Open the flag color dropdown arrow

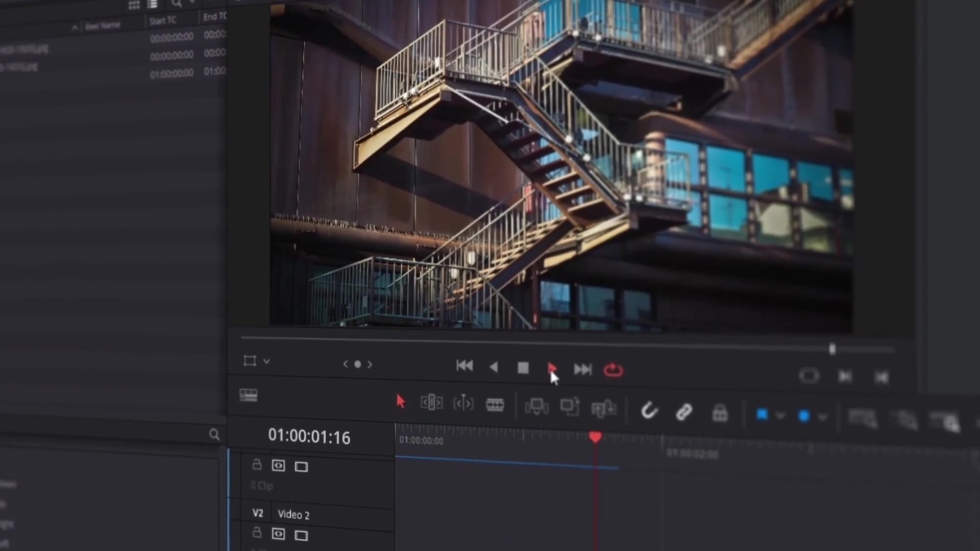pos(780,416)
